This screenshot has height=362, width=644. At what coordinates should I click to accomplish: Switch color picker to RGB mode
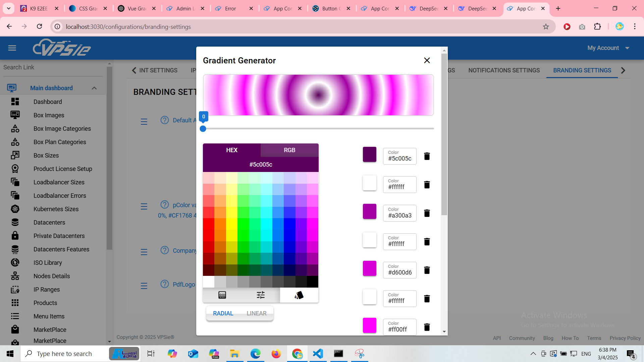pyautogui.click(x=289, y=150)
